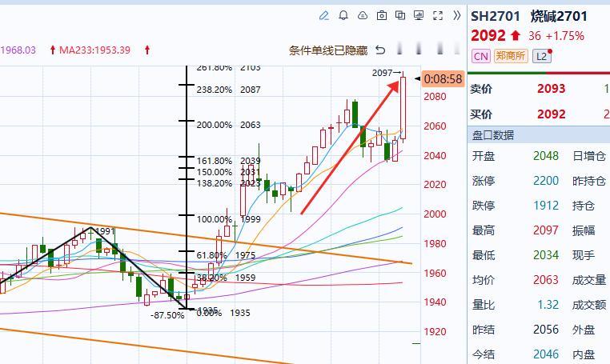Click the 日增仓 label

(x=589, y=156)
